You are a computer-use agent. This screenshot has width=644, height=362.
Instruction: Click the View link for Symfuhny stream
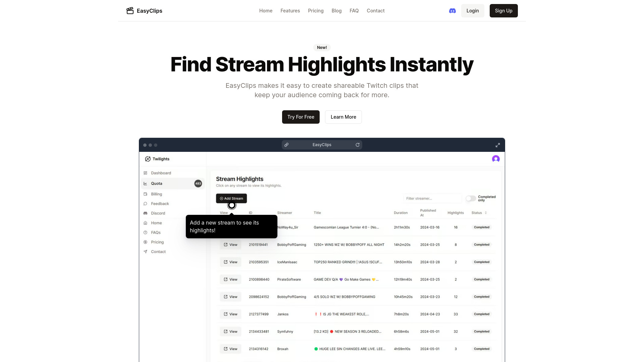pos(230,331)
